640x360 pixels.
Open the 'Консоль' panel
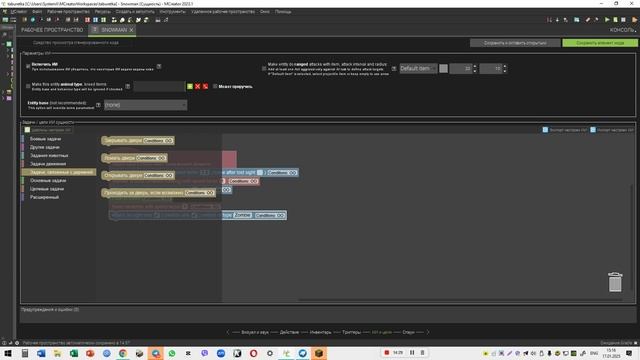(x=622, y=30)
